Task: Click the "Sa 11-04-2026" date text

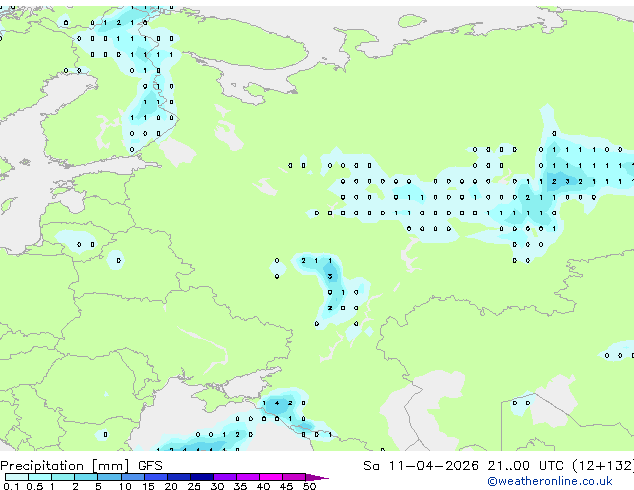Action: click(x=421, y=466)
